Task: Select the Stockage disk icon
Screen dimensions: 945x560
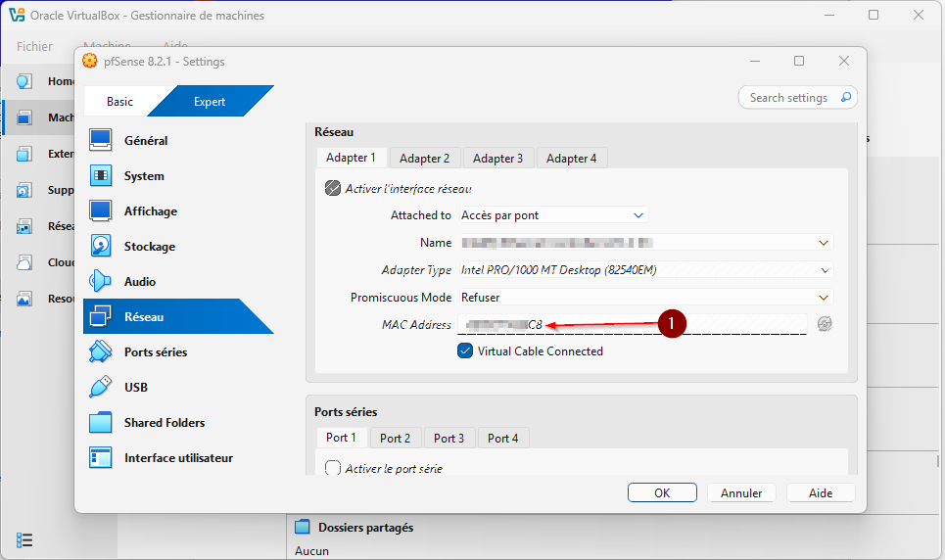Action: pos(101,247)
